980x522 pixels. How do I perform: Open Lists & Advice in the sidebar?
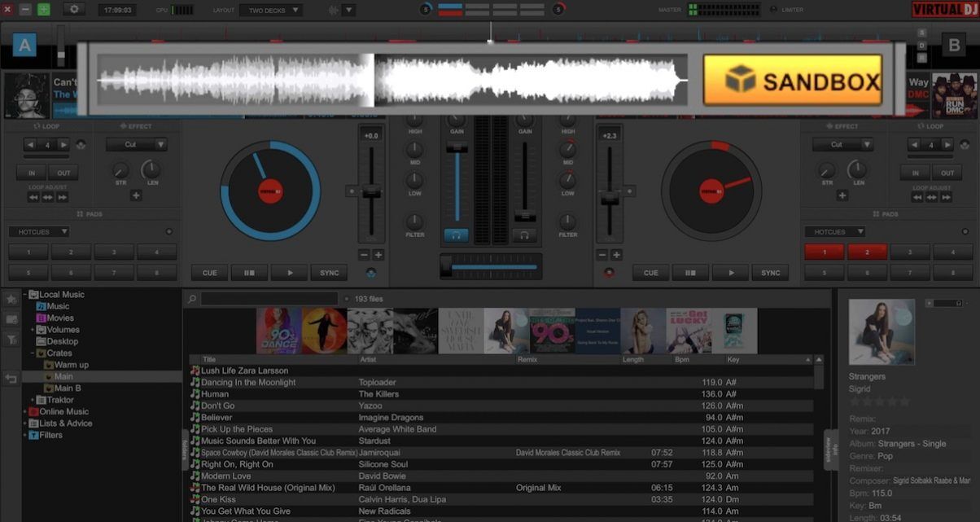[x=60, y=423]
